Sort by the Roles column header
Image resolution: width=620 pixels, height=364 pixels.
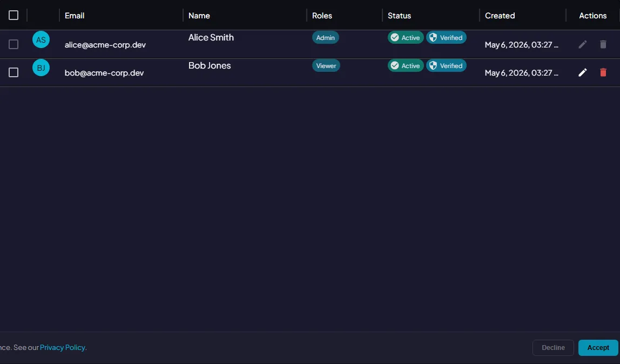pyautogui.click(x=322, y=16)
